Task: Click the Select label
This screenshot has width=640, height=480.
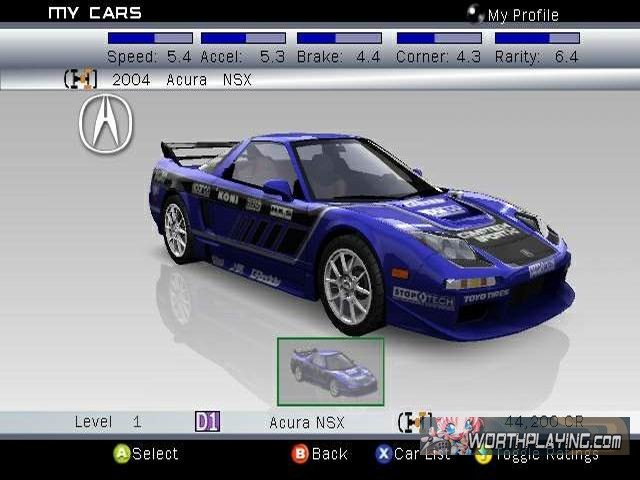Action: pyautogui.click(x=155, y=454)
